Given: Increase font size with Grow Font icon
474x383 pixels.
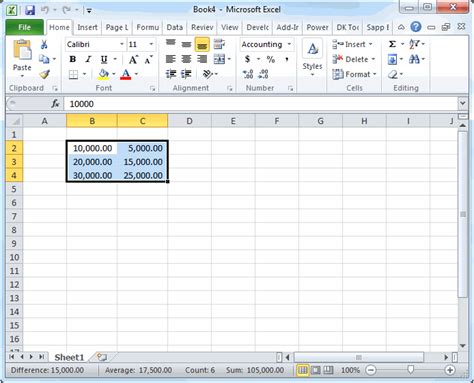Looking at the screenshot, I should pyautogui.click(x=133, y=59).
